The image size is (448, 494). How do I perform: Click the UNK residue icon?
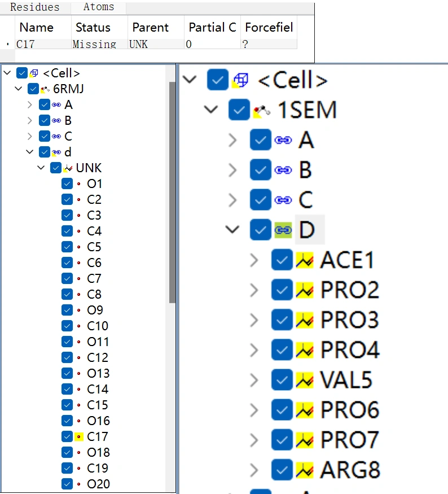[x=69, y=168]
